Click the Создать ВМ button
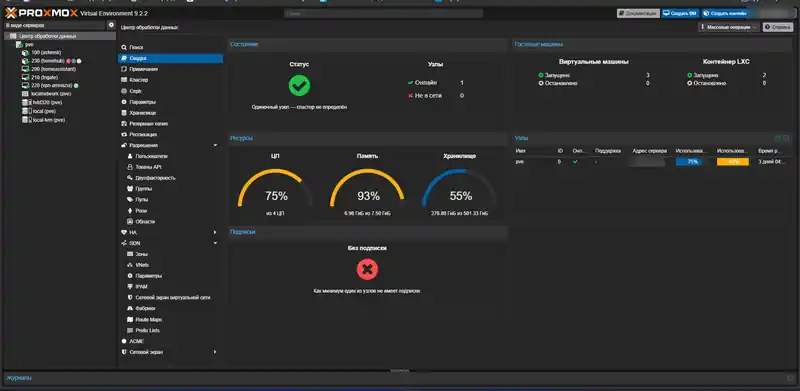The image size is (800, 391). point(681,13)
